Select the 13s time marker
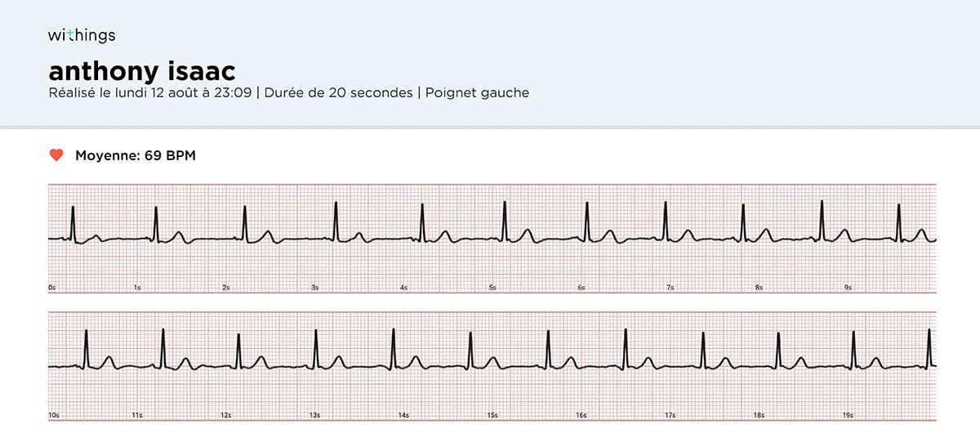Image resolution: width=980 pixels, height=443 pixels. (x=314, y=415)
